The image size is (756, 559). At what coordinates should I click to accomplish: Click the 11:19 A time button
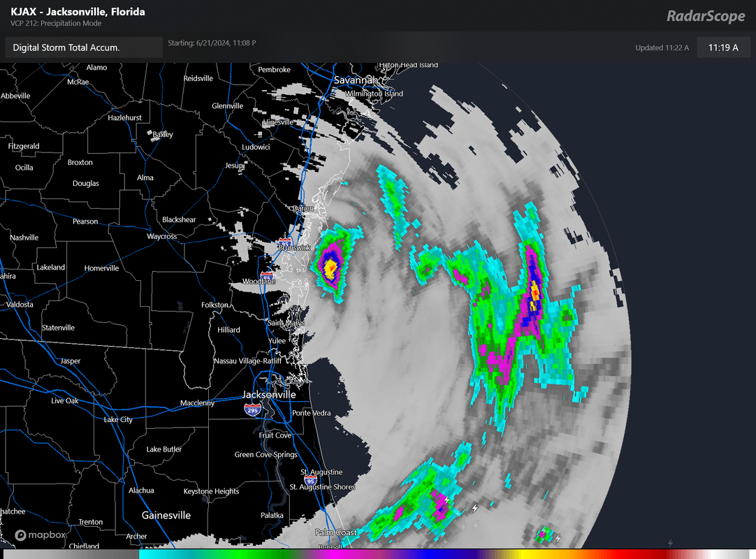point(723,48)
